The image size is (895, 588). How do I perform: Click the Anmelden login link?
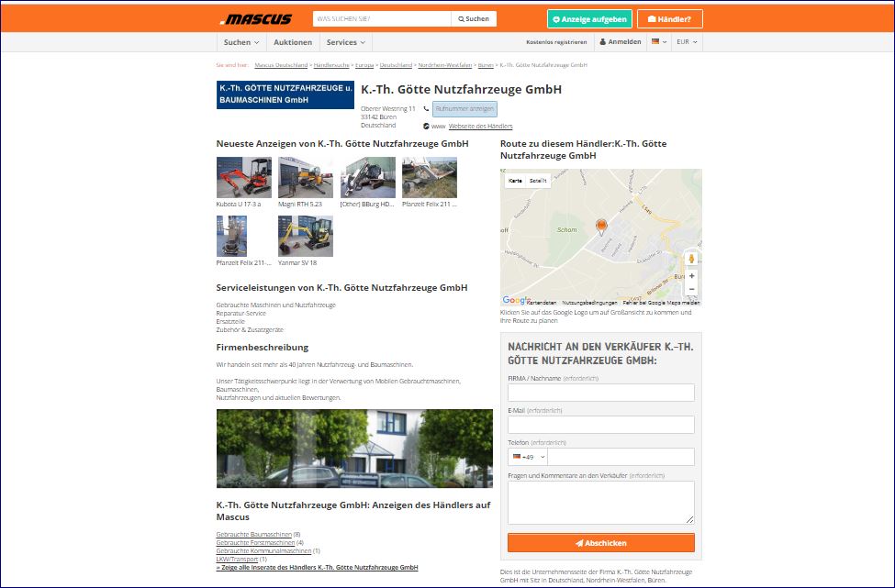620,41
